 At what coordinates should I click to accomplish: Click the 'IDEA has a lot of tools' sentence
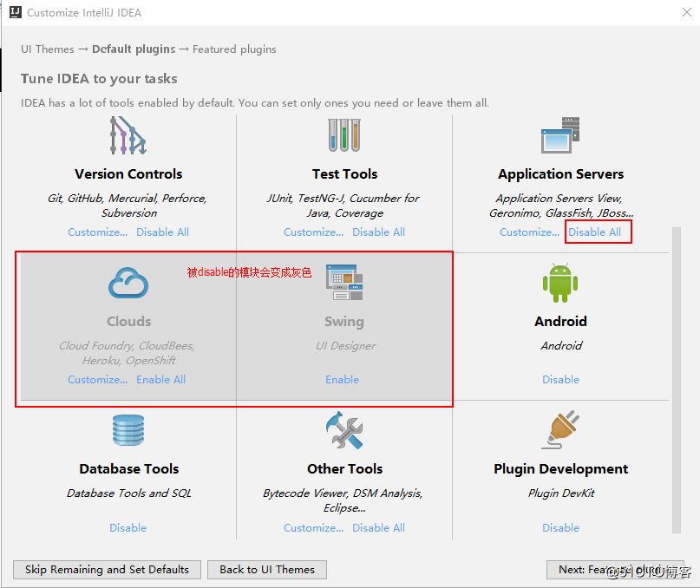coord(254,103)
